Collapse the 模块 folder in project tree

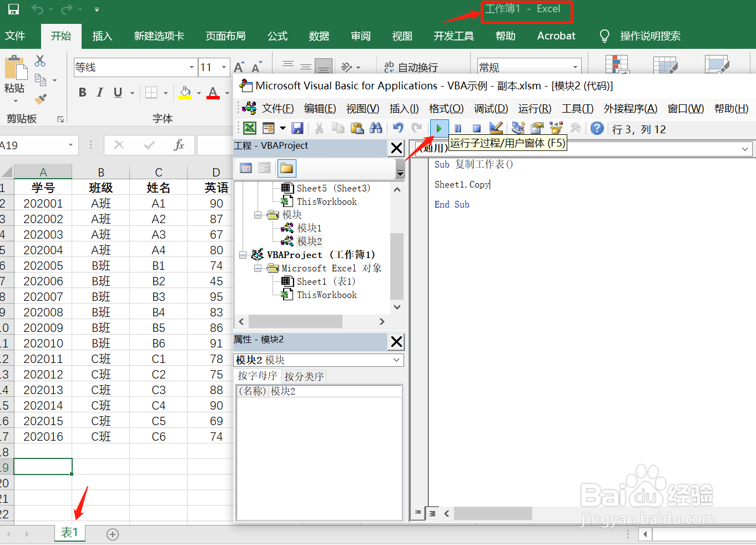point(258,215)
